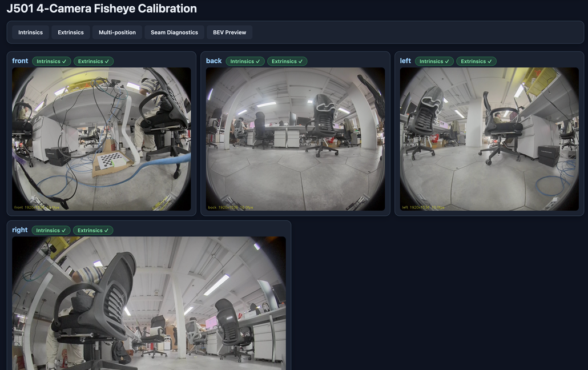588x370 pixels.
Task: Click the back camera Extrinsics badge
Action: (287, 61)
